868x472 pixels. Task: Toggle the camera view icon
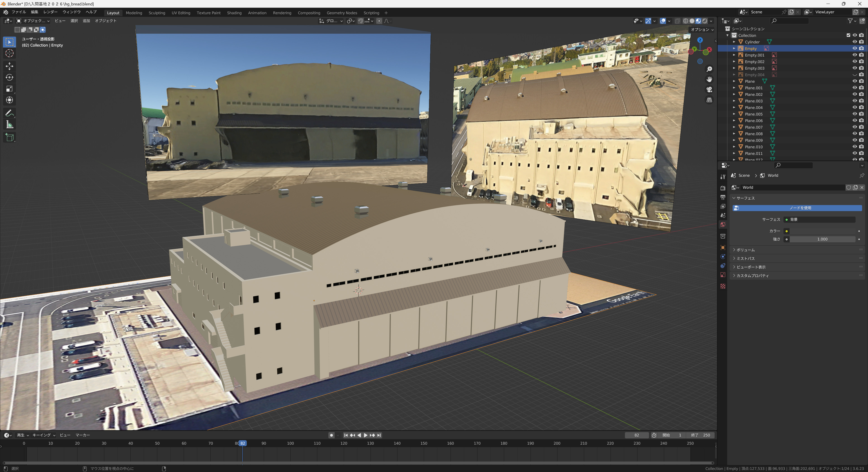(709, 90)
